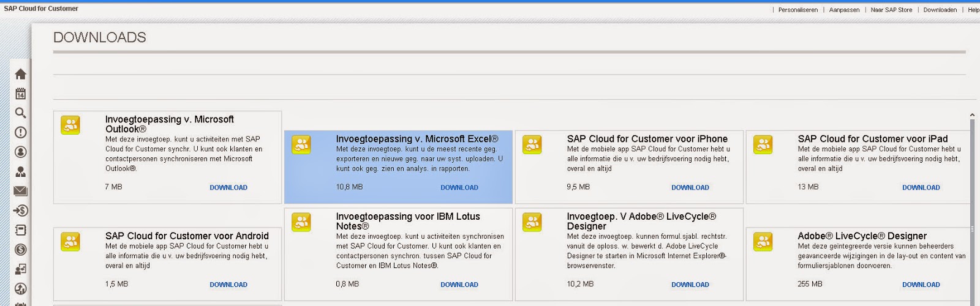Open the Downloaden menu item

point(940,10)
